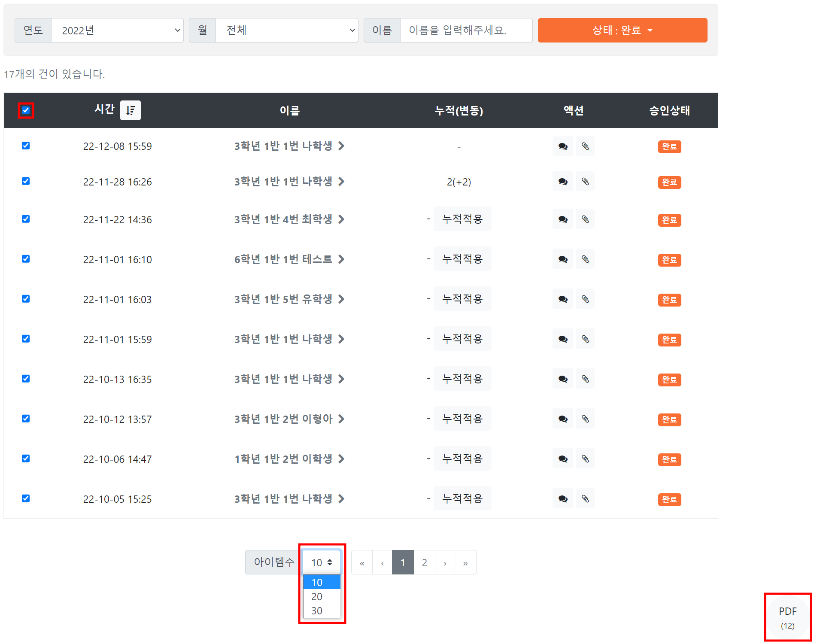Viewport: 814px width, 644px height.
Task: Open attachment clip for 22-10-12 13:57 row
Action: point(585,419)
